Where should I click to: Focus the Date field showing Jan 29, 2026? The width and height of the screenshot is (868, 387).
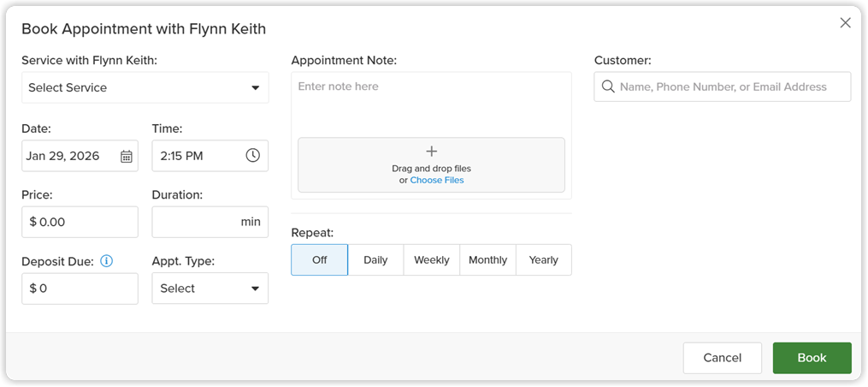(80, 156)
